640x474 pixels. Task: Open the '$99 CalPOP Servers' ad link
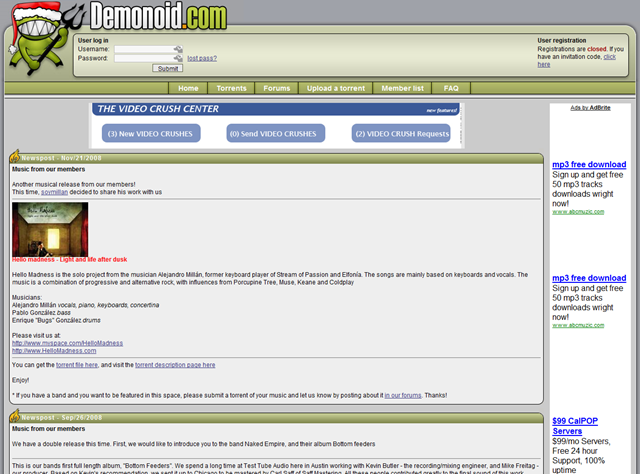(575, 426)
